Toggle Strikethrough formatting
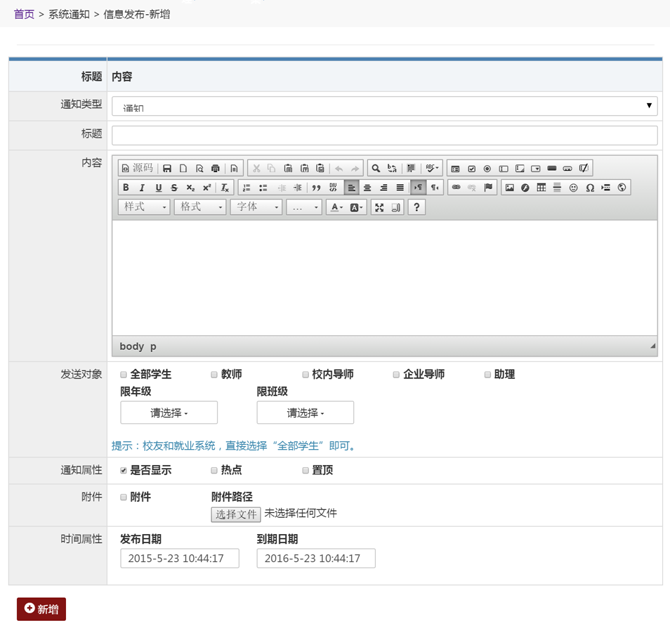Screen dimensions: 670x626 coord(174,188)
